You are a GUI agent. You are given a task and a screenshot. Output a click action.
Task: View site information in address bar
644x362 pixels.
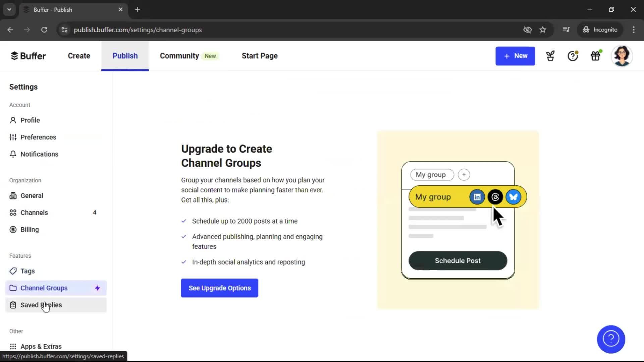64,30
